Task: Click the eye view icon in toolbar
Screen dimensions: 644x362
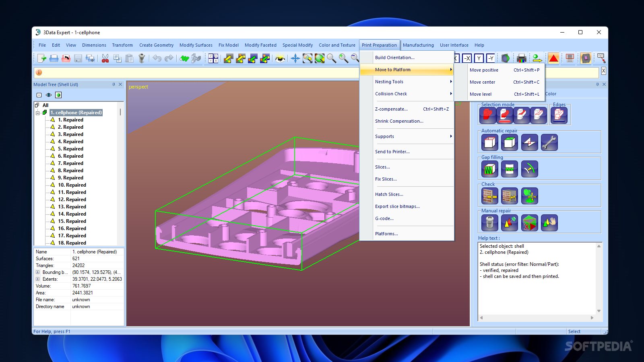Action: (x=280, y=58)
